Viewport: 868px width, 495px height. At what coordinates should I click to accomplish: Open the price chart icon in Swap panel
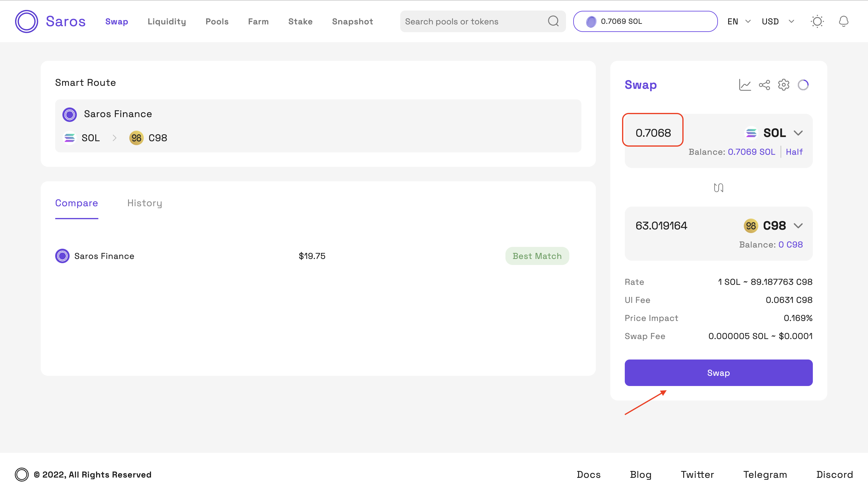click(744, 85)
